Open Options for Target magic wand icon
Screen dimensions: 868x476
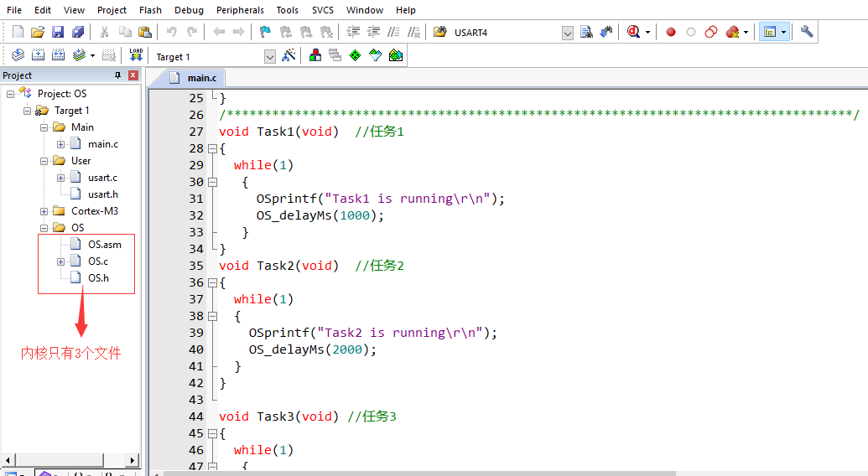tap(289, 55)
